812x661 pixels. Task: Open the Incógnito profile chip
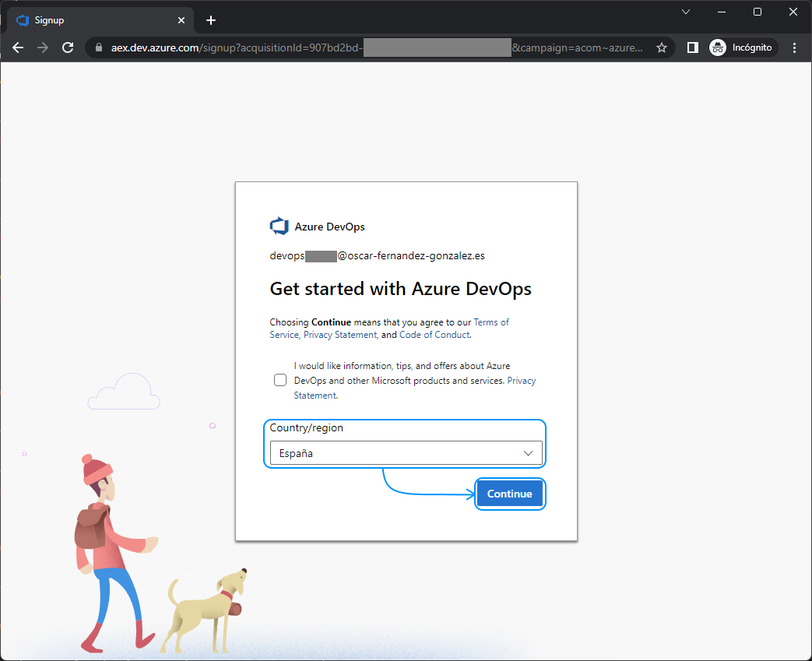click(743, 47)
